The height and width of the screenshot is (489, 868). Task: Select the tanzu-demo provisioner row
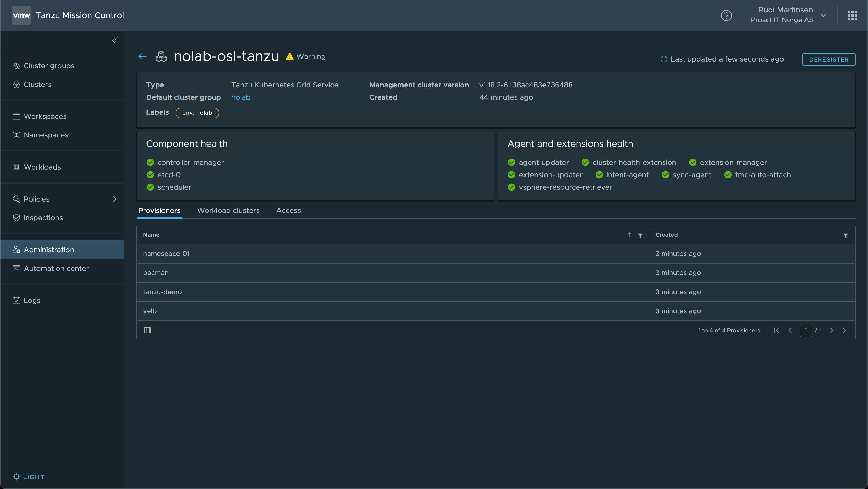496,292
